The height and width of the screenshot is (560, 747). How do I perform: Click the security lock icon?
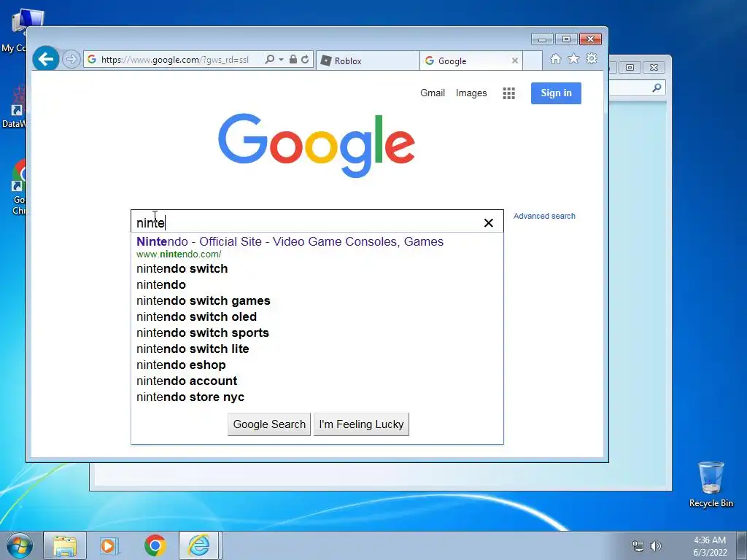293,60
